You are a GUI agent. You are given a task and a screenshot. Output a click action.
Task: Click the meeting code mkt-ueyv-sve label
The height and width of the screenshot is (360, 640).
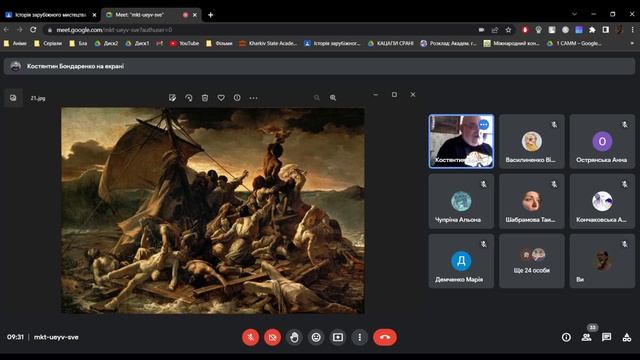(56, 337)
